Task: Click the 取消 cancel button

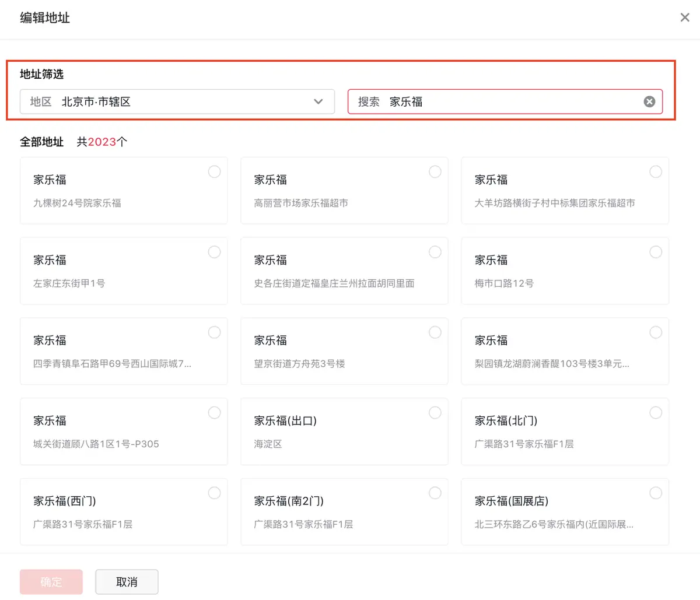Action: [x=127, y=582]
